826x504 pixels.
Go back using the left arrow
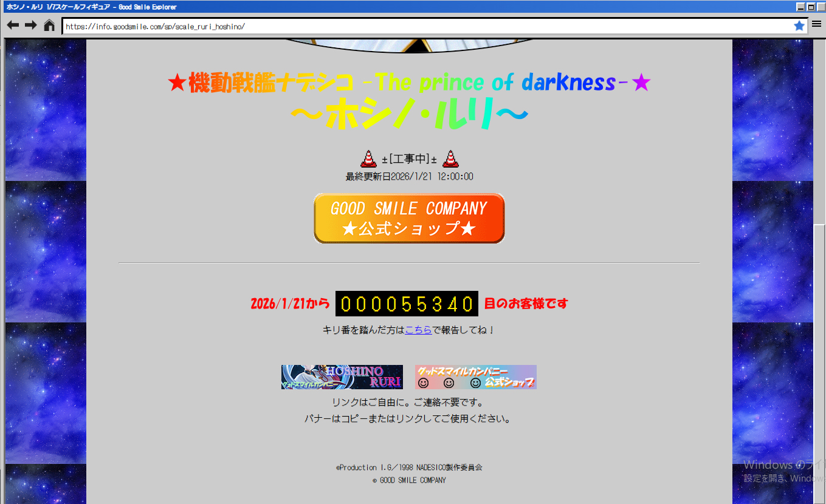click(13, 26)
